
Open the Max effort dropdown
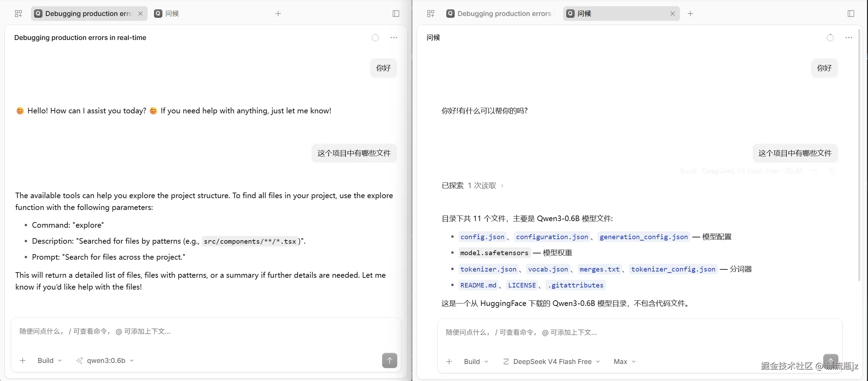coord(625,362)
